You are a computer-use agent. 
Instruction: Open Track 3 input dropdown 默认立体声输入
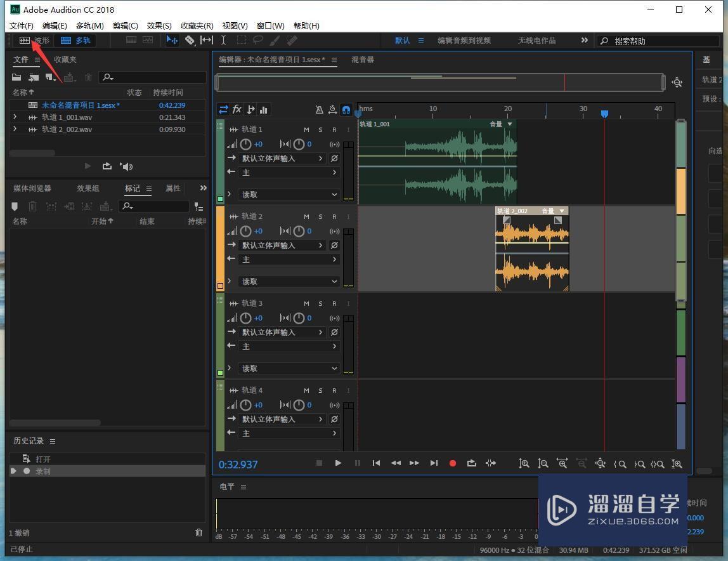(x=282, y=333)
